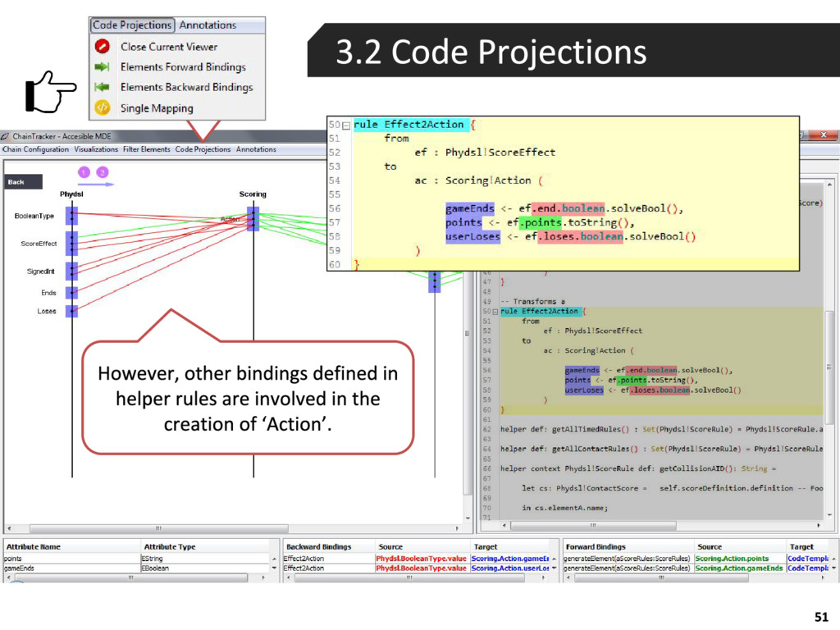The height and width of the screenshot is (630, 840).
Task: Click the code editor vertical scrollbar up arrow
Action: pyautogui.click(x=829, y=185)
